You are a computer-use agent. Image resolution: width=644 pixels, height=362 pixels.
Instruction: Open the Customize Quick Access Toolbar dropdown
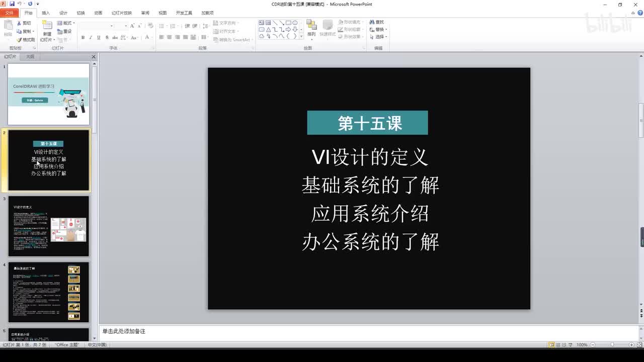click(37, 4)
